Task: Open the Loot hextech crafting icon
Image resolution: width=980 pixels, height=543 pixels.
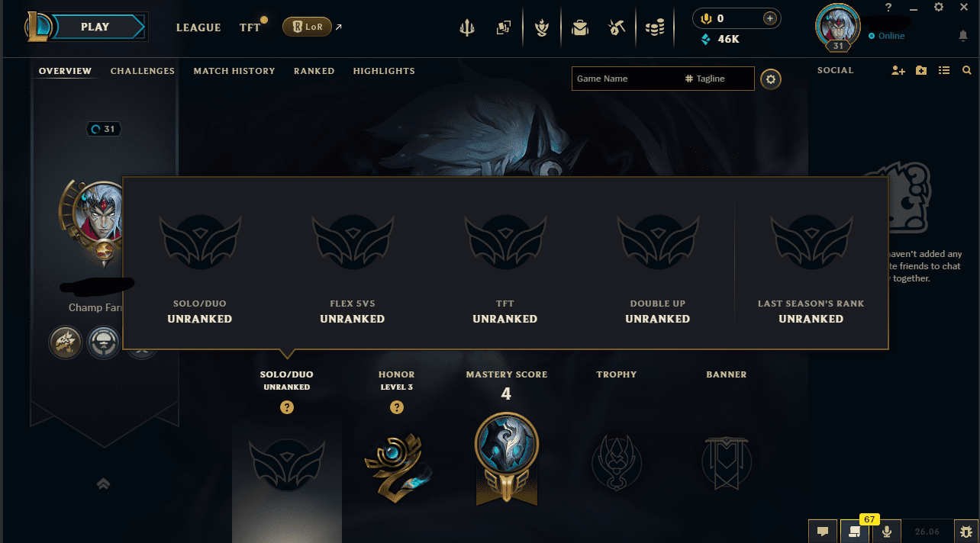Action: pos(617,27)
